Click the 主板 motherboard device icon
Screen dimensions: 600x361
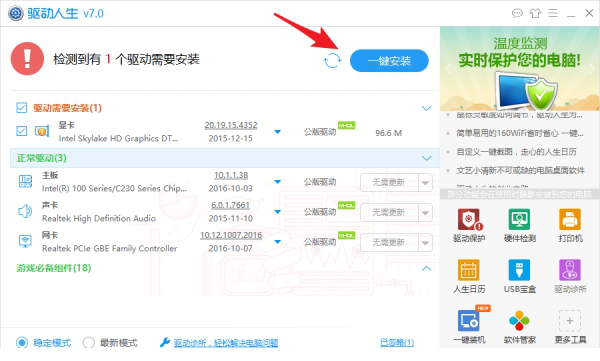(x=25, y=181)
